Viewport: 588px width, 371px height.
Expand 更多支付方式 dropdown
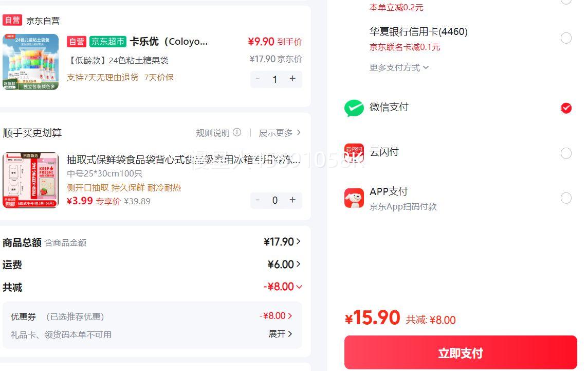coord(399,67)
